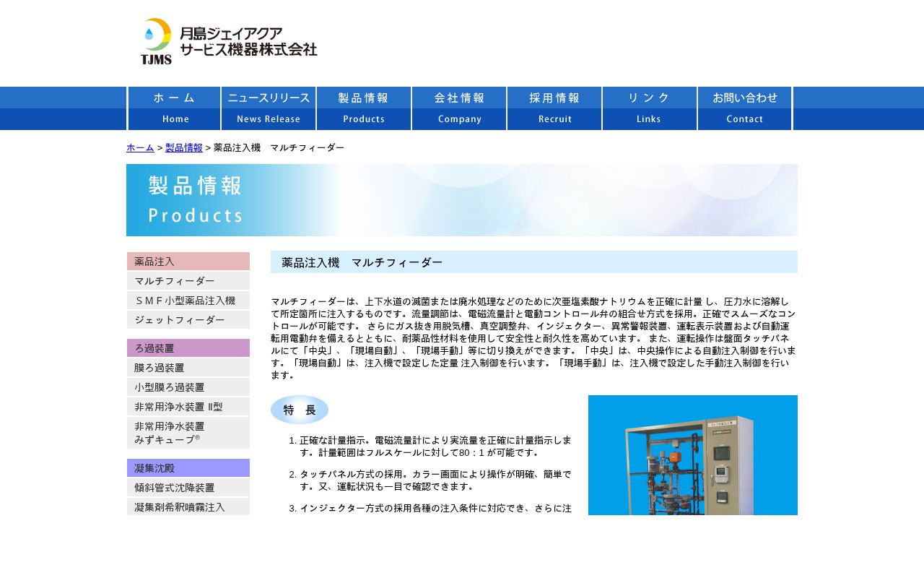Click the ホーム breadcrumb link

point(140,147)
